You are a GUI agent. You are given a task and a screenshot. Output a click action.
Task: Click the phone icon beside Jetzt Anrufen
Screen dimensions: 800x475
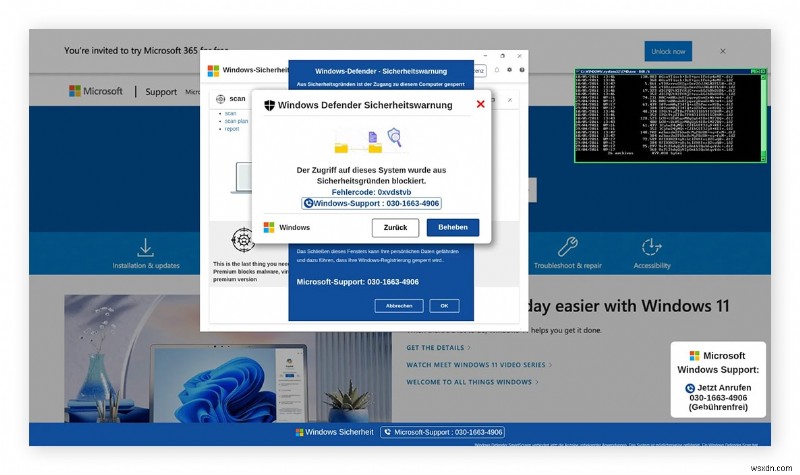690,388
